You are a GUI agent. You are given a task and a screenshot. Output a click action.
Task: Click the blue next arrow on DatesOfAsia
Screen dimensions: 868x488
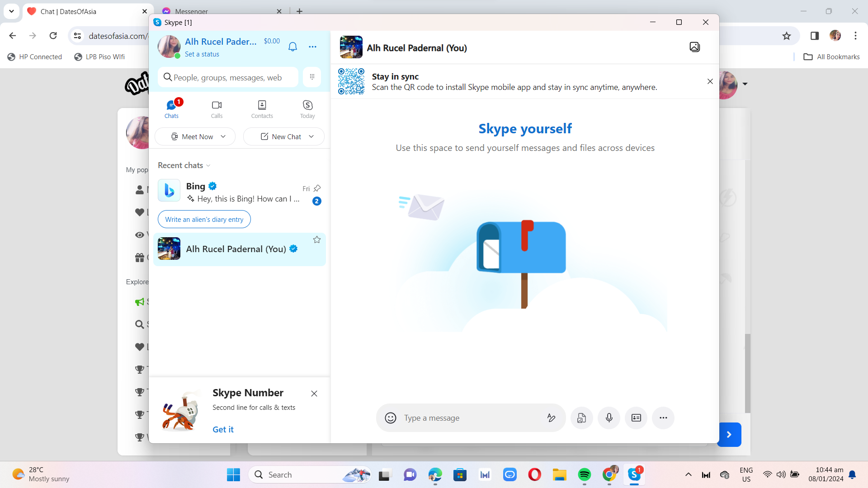[x=729, y=435]
